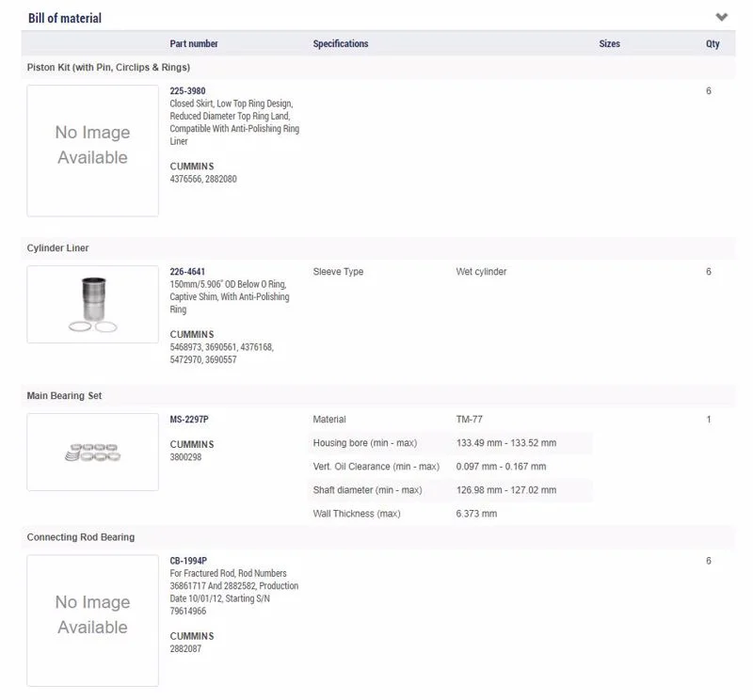
Task: Collapse the Bill of material section chevron
Action: click(x=721, y=17)
